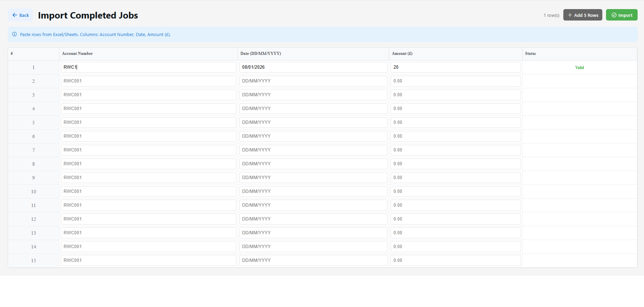
Task: Go back with the Back button
Action: point(21,15)
